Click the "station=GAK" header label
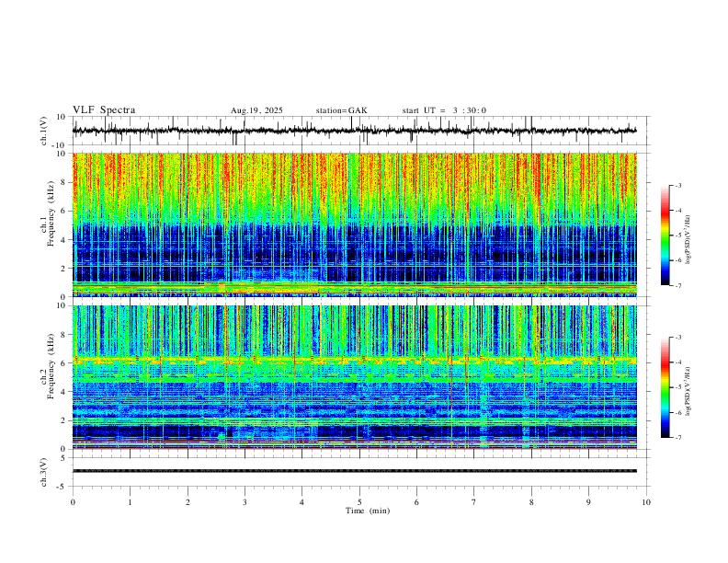The width and height of the screenshot is (728, 563). pyautogui.click(x=342, y=110)
